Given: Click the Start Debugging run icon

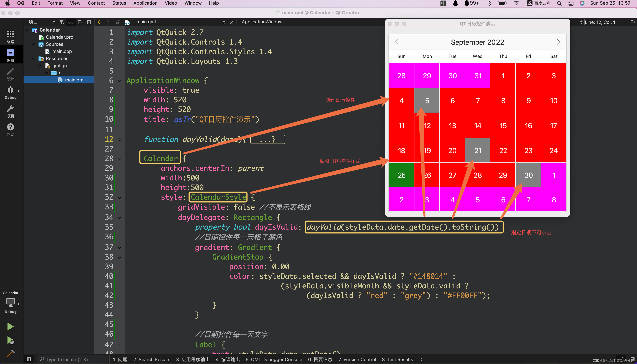Looking at the screenshot, I should (10, 340).
